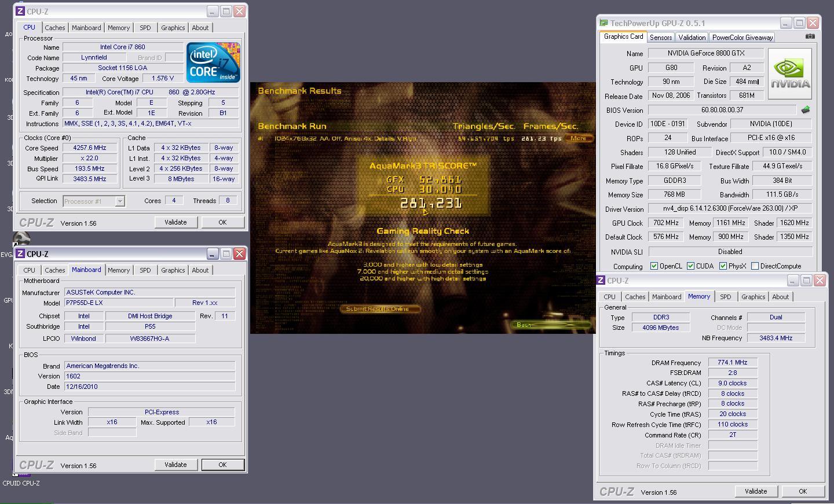Click the Command Rate value 2T

point(733,435)
